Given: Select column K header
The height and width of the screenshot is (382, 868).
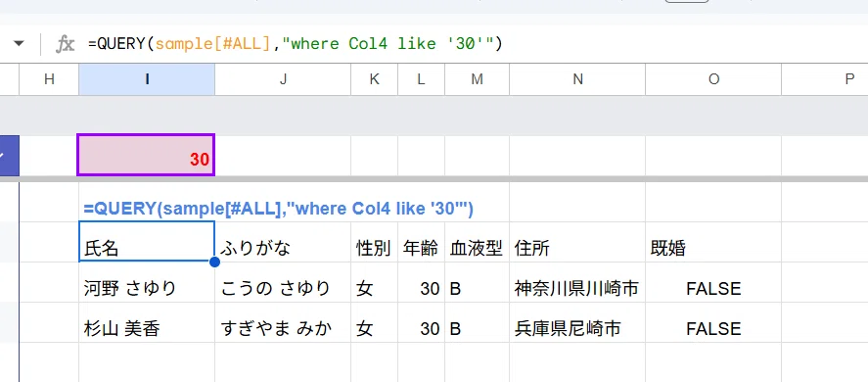Looking at the screenshot, I should coord(374,79).
